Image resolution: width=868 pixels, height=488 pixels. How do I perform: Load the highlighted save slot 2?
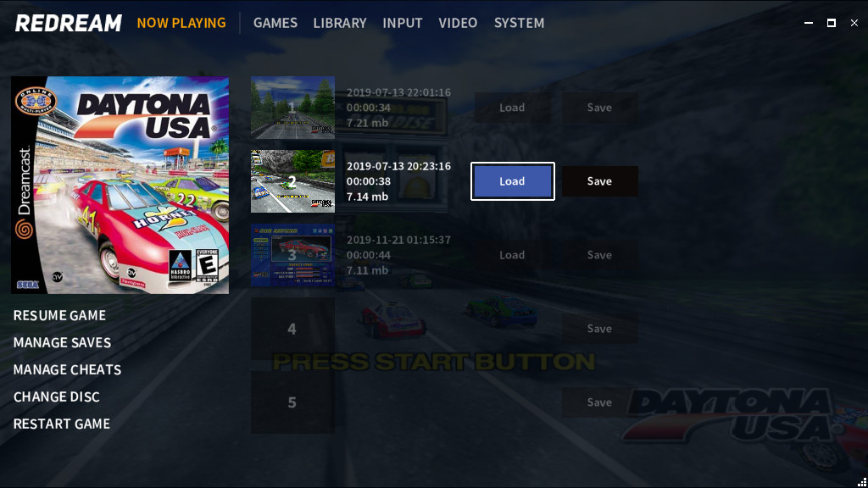(512, 181)
